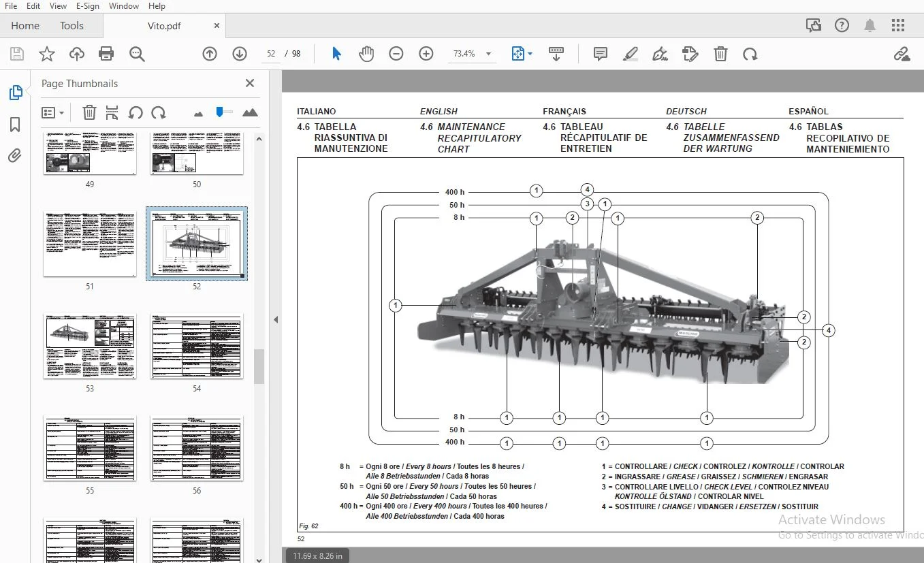The height and width of the screenshot is (563, 924).
Task: Upload the file to cloud
Action: [77, 54]
